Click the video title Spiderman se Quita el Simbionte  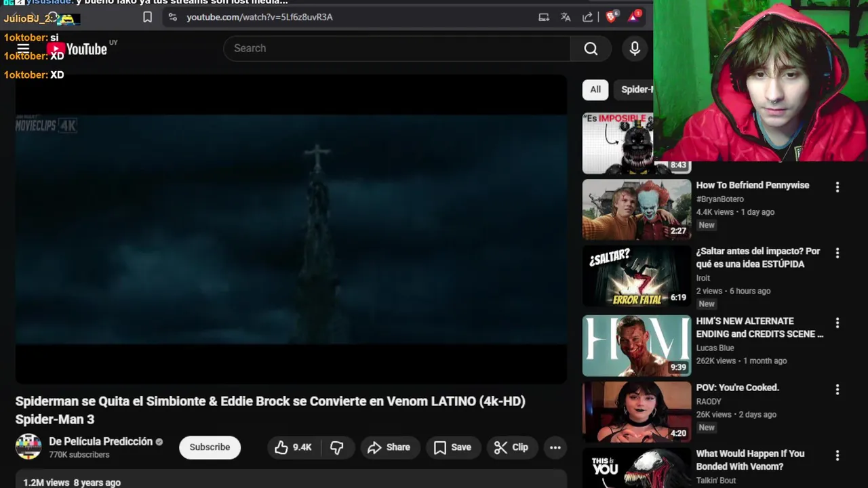click(271, 410)
